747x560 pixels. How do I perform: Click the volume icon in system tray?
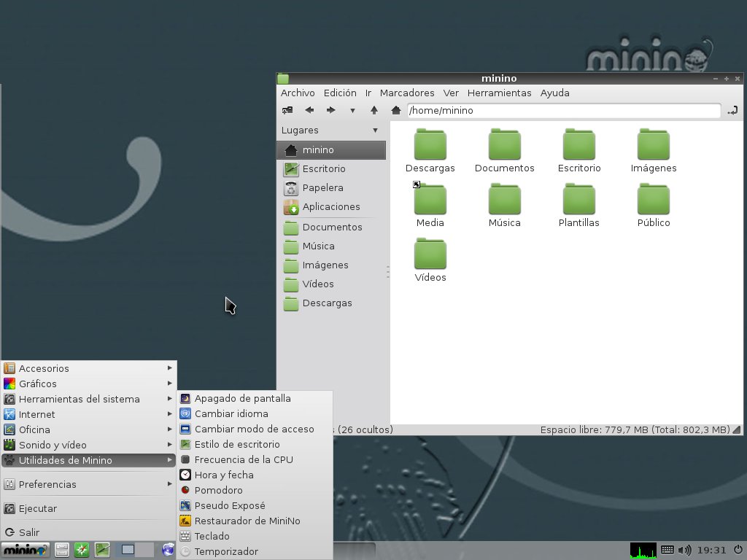684,550
